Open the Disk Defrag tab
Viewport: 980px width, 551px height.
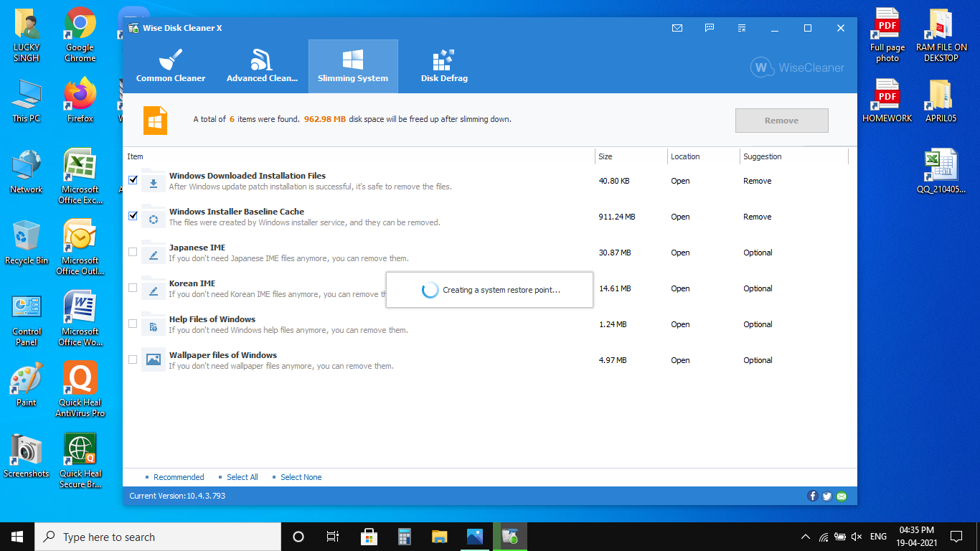click(x=444, y=67)
